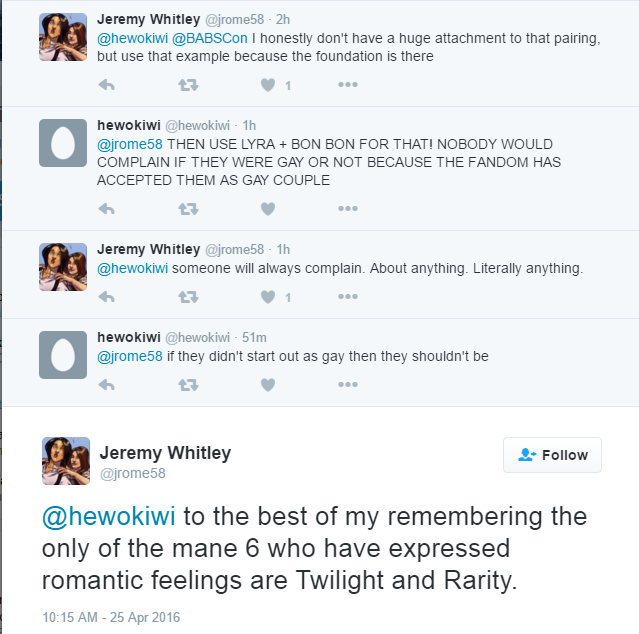The height and width of the screenshot is (634, 639).
Task: Reply to hewokiwi's LYRA + BON BON tweet
Action: tap(108, 209)
